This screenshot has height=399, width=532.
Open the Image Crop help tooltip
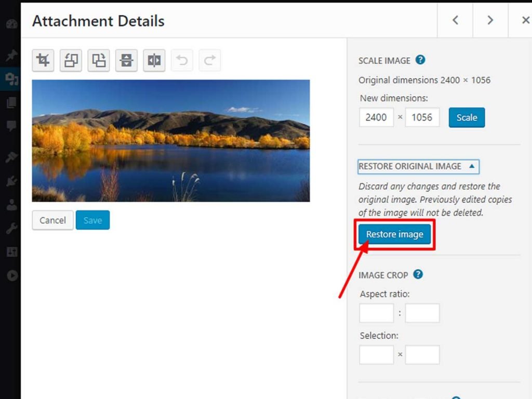(x=419, y=275)
